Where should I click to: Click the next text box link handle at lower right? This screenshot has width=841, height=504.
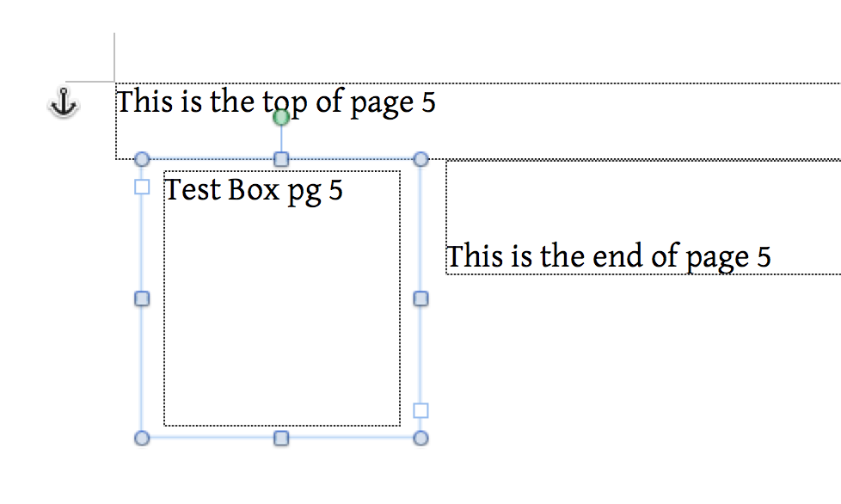[x=421, y=411]
